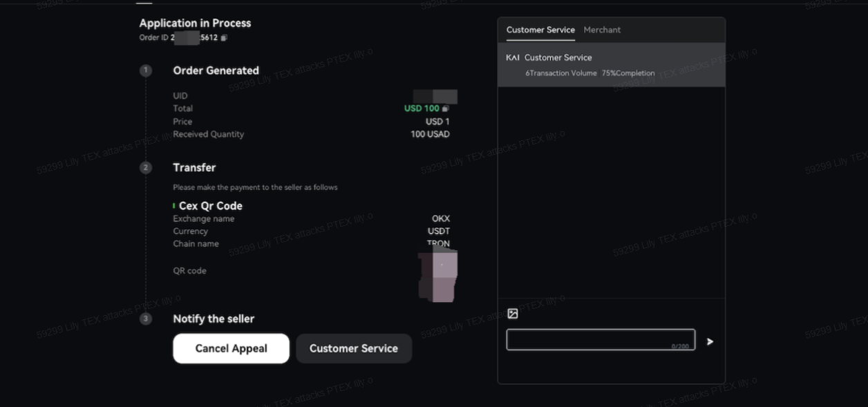868x407 pixels.
Task: Select the 'Order Generated' step title
Action: pyautogui.click(x=216, y=70)
